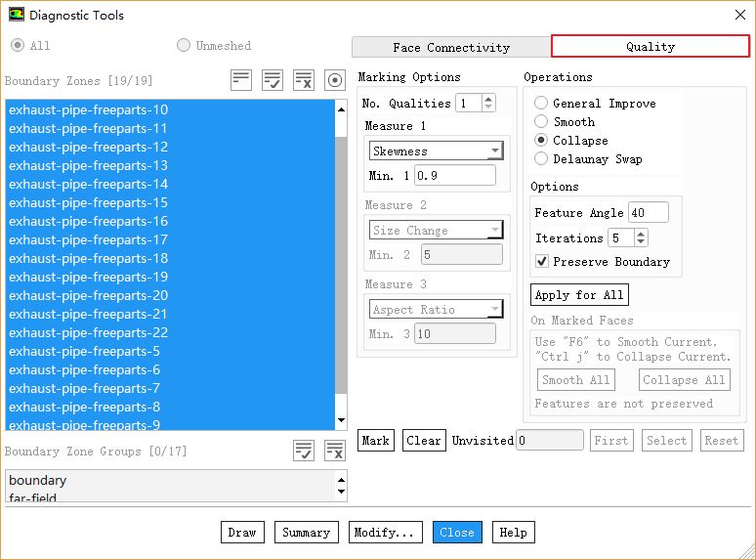756x560 pixels.
Task: Select the boundary zone group
Action: pos(170,480)
